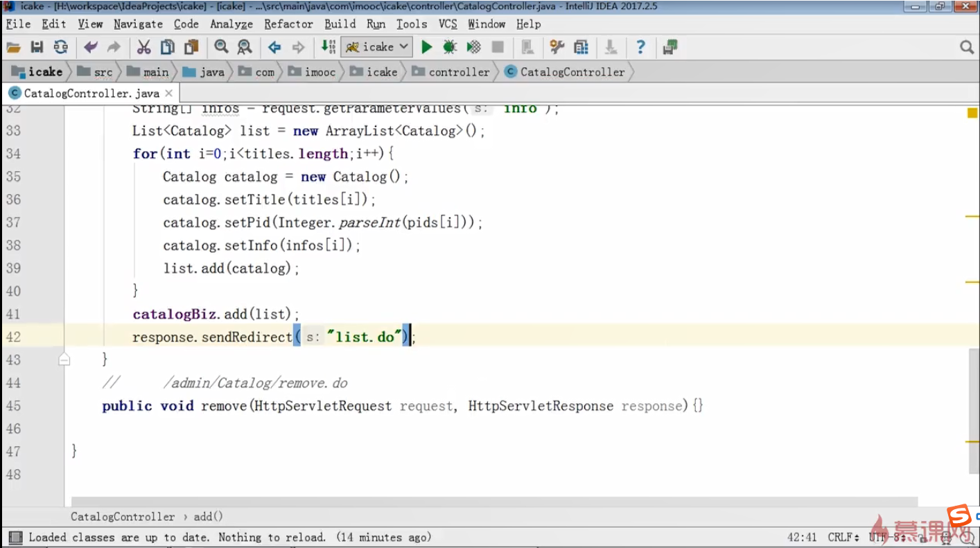Viewport: 980px width, 548px height.
Task: Click the add() crumb in editor footer
Action: [x=209, y=517]
